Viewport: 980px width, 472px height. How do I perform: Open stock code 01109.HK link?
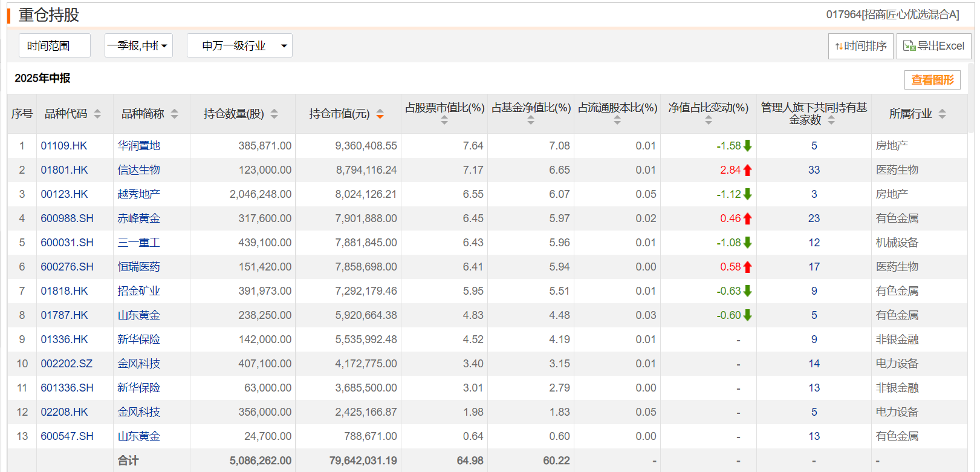64,146
